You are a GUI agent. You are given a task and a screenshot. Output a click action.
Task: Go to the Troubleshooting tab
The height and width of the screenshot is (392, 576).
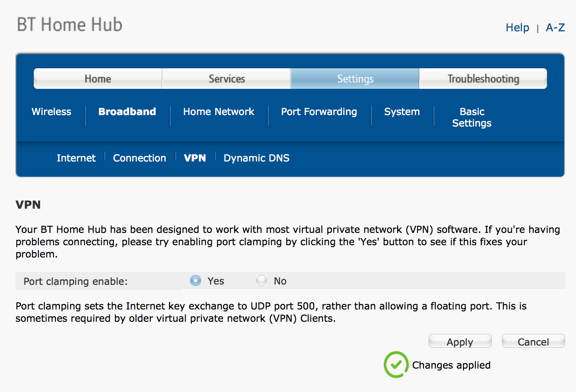(x=483, y=79)
